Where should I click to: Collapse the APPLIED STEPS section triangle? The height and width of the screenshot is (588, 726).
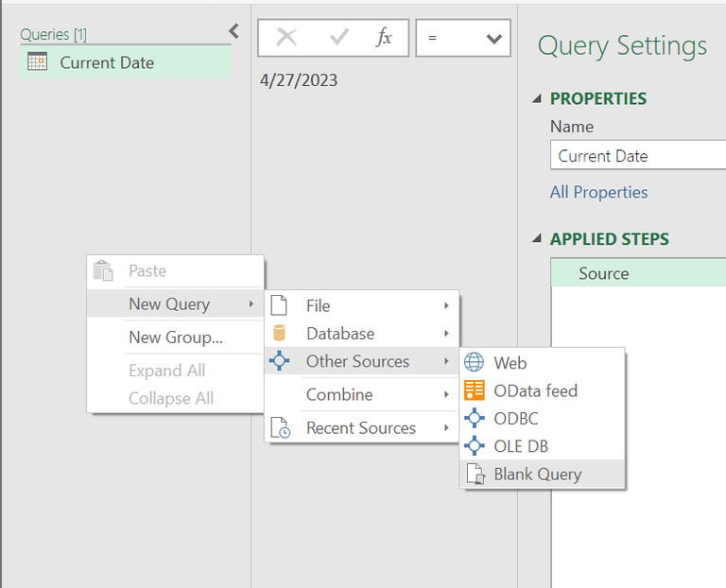coord(538,239)
